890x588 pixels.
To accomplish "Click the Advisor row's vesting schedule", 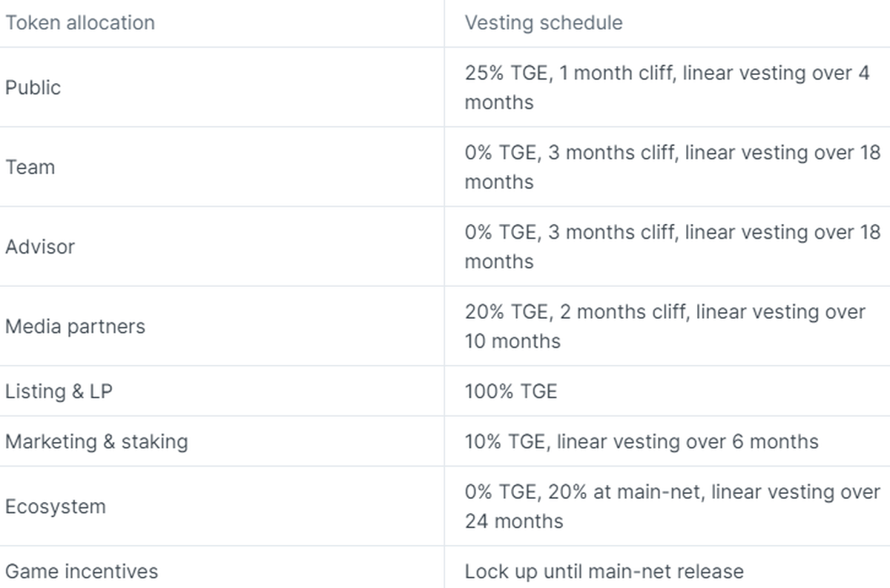I will (672, 232).
